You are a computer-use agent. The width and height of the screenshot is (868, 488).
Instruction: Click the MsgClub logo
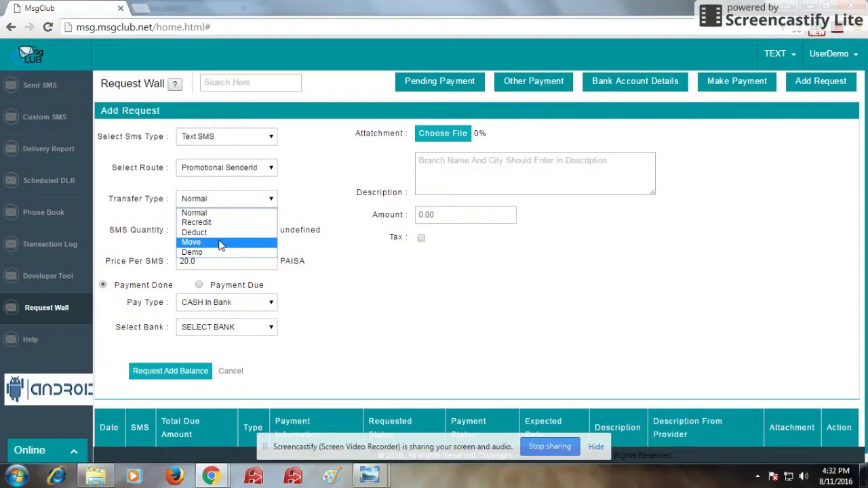click(31, 54)
